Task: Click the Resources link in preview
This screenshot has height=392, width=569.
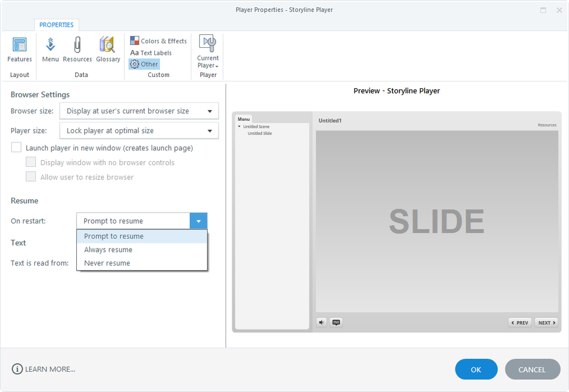Action: pyautogui.click(x=547, y=125)
